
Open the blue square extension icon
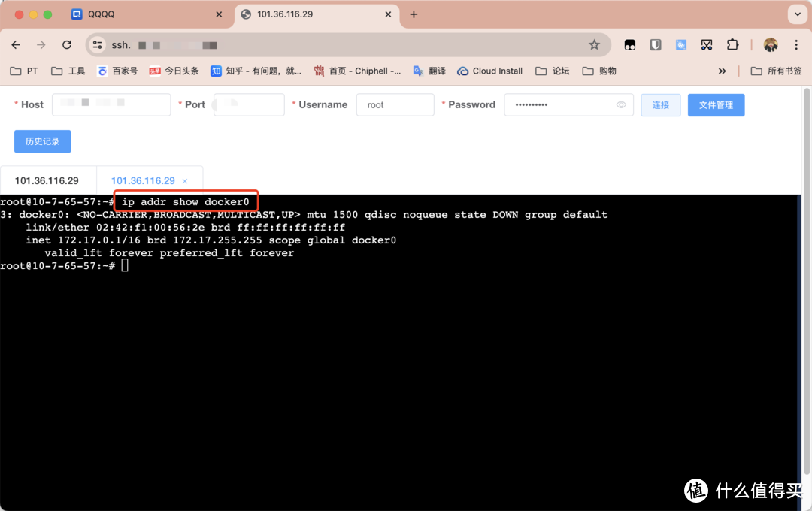pos(681,45)
